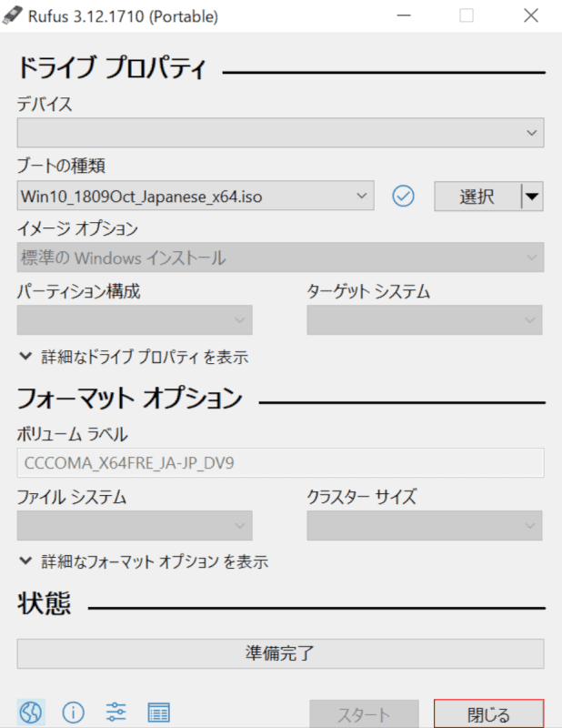Image resolution: width=562 pixels, height=728 pixels.
Task: Click the 選択 button
Action: point(477,197)
